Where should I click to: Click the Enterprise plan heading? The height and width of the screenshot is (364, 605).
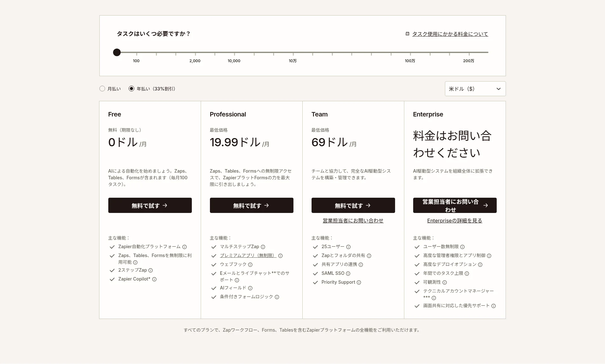428,114
